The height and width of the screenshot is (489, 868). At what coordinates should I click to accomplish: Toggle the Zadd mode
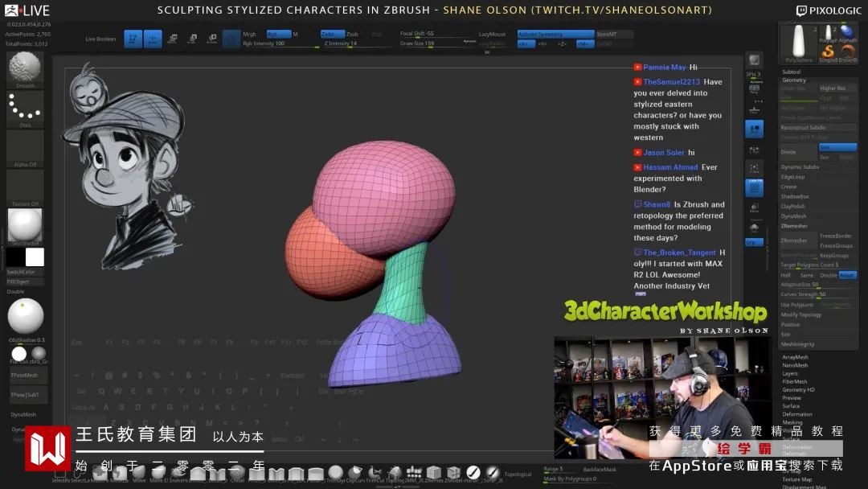point(333,35)
